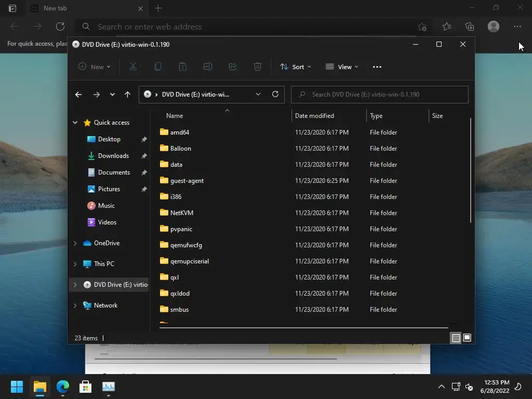Screen dimensions: 532x399
Task: Open Edge profile avatar
Action: (494, 26)
